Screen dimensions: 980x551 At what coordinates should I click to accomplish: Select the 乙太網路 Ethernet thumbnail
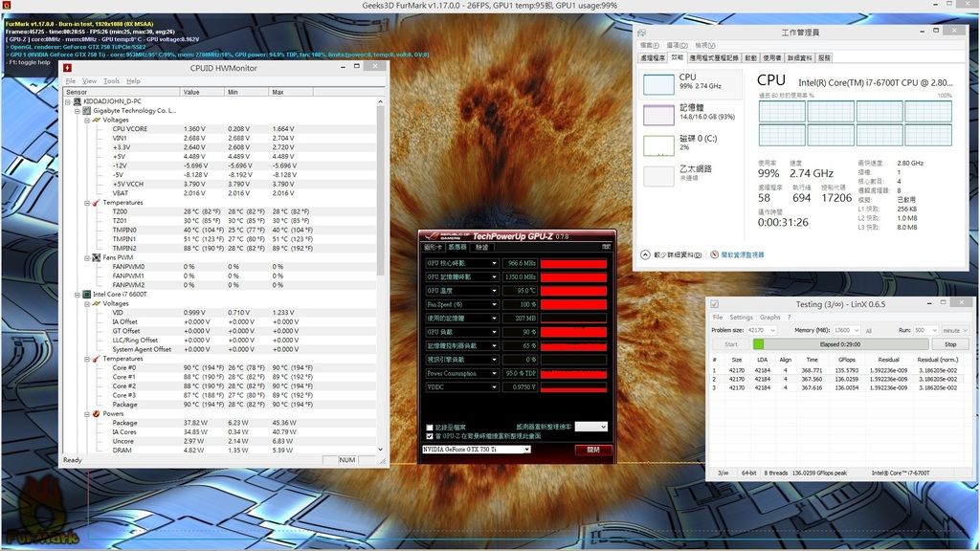pos(658,176)
